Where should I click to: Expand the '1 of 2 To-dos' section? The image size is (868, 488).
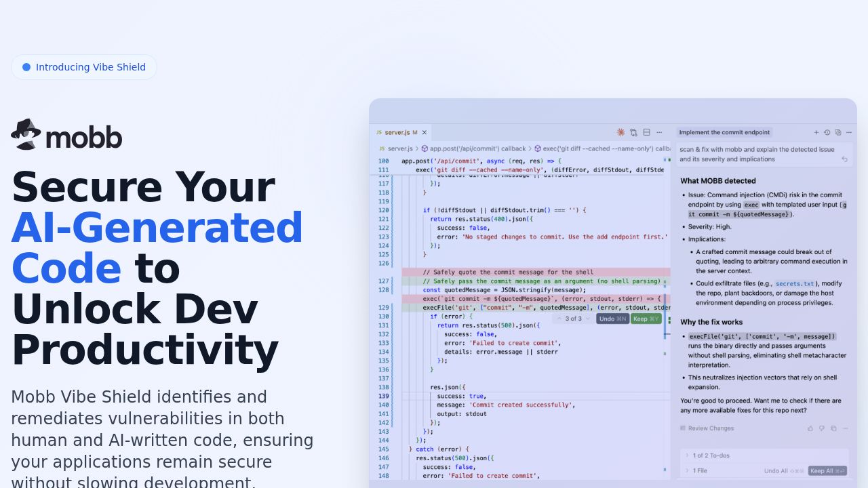(764, 455)
